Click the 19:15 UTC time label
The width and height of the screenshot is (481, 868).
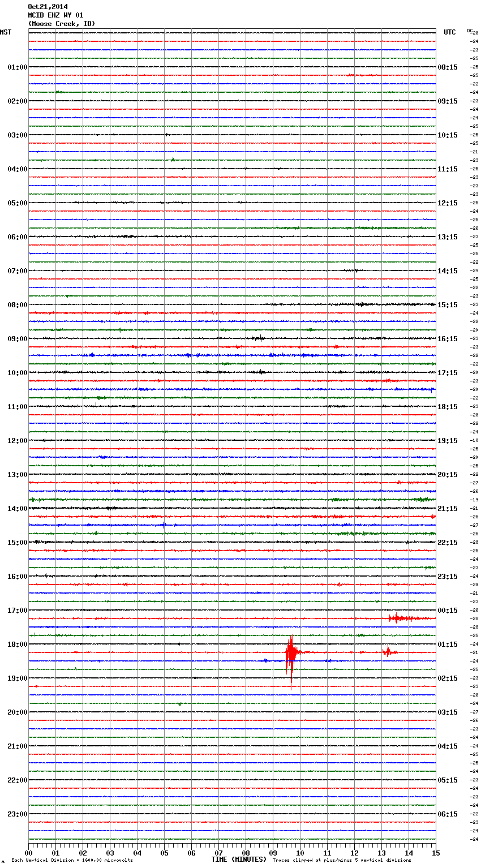pos(448,441)
